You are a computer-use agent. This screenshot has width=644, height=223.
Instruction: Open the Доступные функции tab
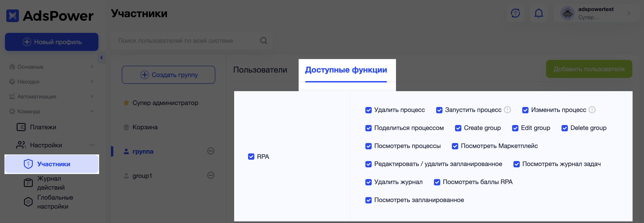(x=346, y=70)
